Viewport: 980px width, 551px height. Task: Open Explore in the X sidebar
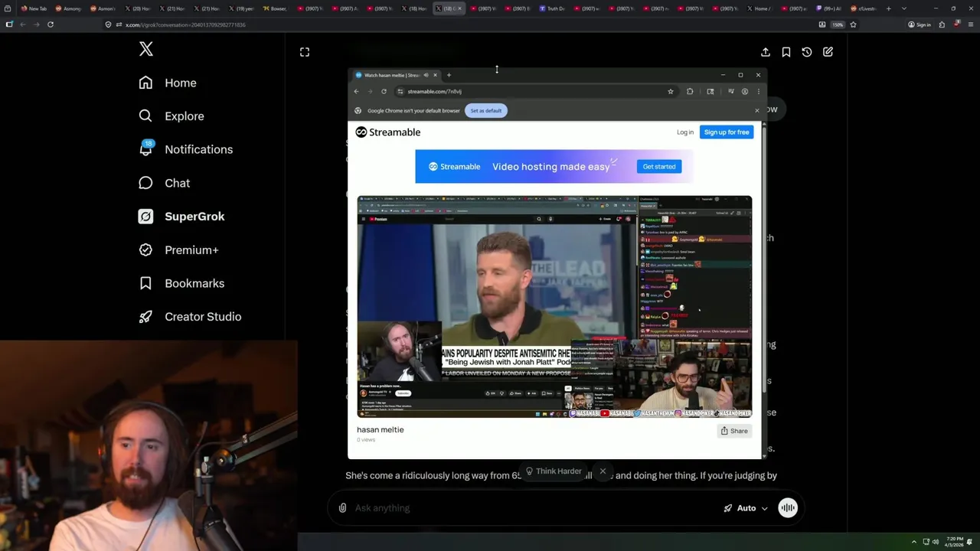pyautogui.click(x=171, y=116)
